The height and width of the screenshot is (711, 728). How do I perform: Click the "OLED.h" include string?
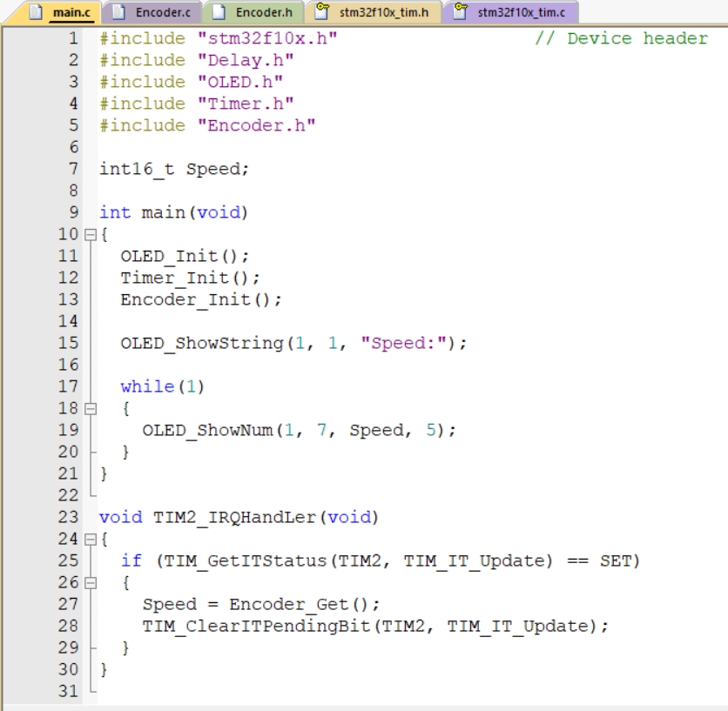239,82
